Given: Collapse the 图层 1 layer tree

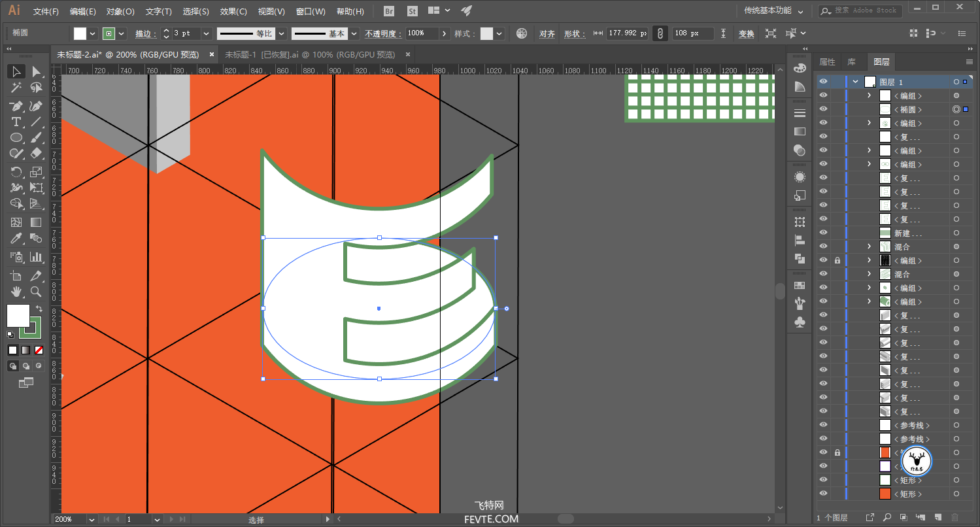Looking at the screenshot, I should tap(855, 82).
